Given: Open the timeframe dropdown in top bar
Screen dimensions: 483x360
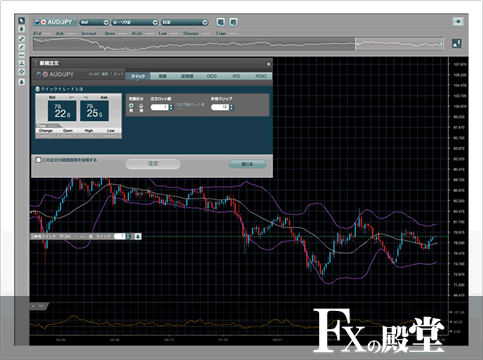Looking at the screenshot, I should (x=185, y=22).
